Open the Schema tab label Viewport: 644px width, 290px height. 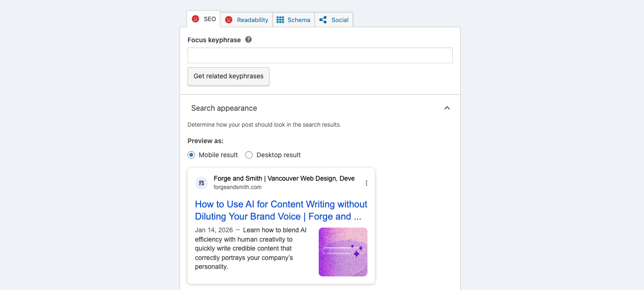tap(299, 20)
